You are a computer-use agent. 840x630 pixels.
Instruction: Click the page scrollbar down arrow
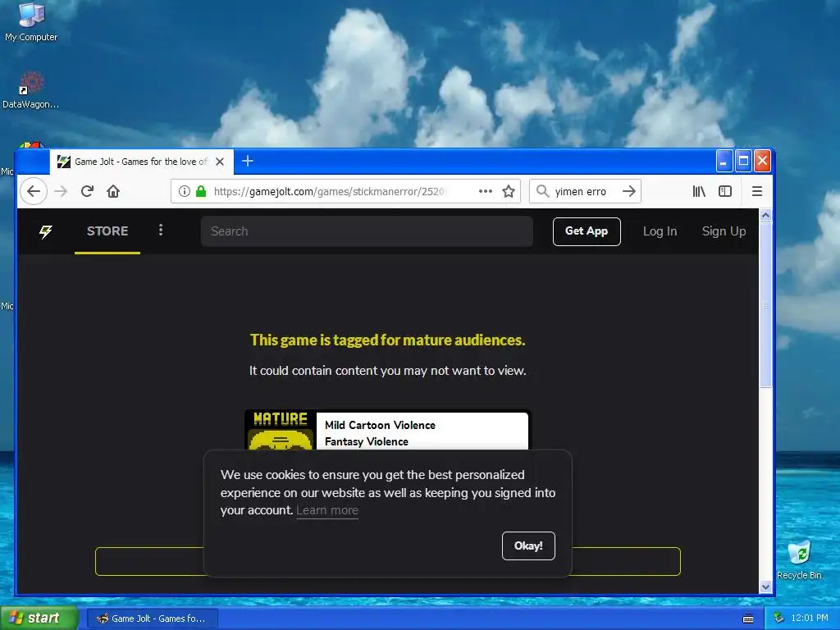765,587
